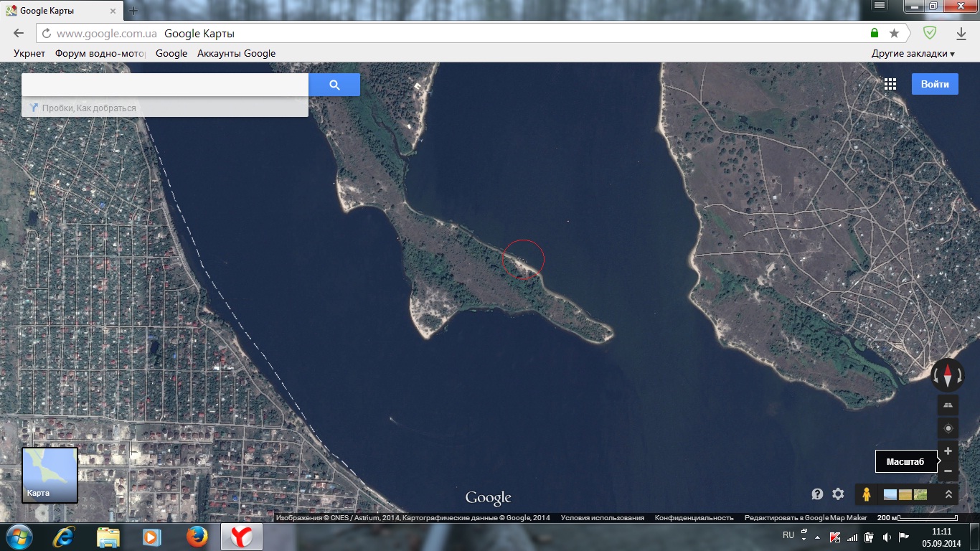Open the Укрнет bookmark

click(29, 53)
